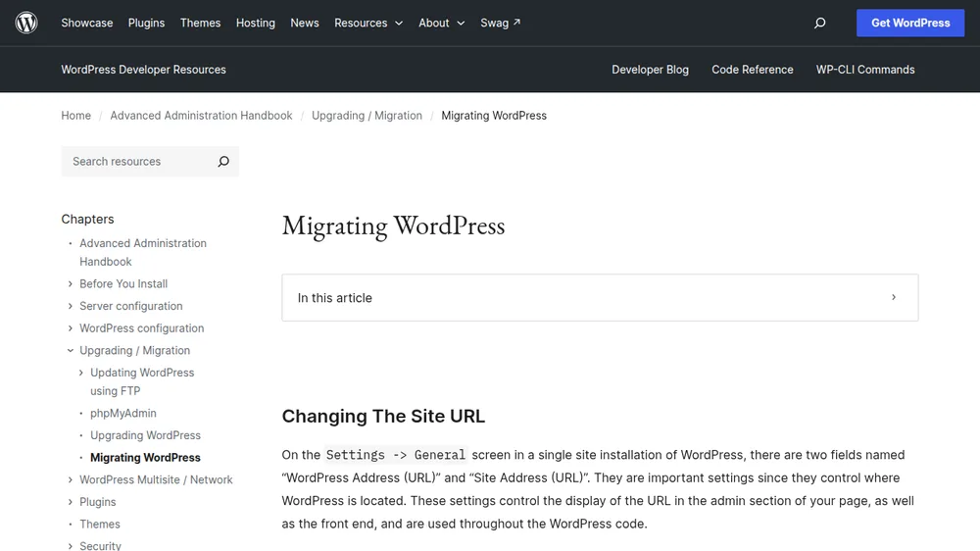Expand the About menu chevron
980x551 pixels.
461,24
